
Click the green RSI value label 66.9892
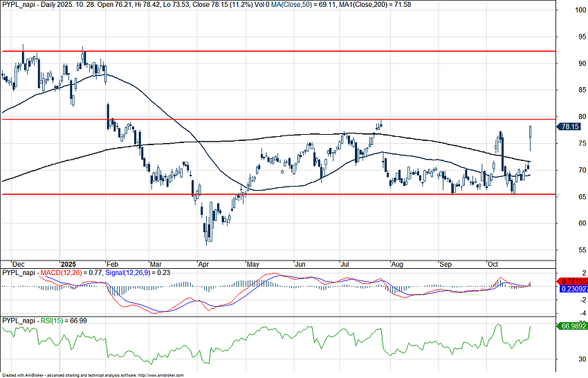571,326
